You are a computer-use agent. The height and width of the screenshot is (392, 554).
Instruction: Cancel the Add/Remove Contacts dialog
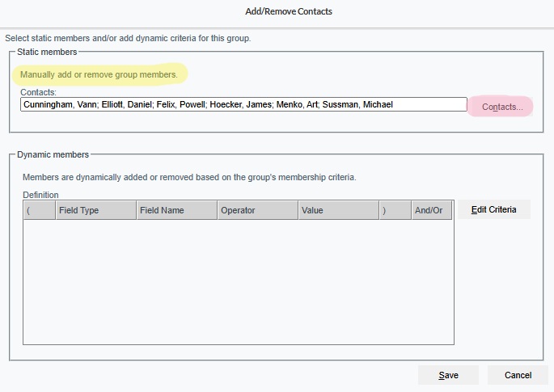pyautogui.click(x=518, y=375)
